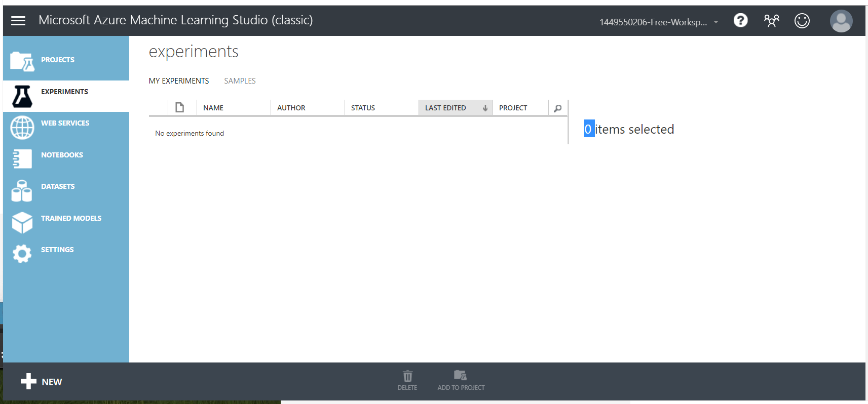Click the 'items selected' text
This screenshot has width=868, height=404.
[634, 129]
